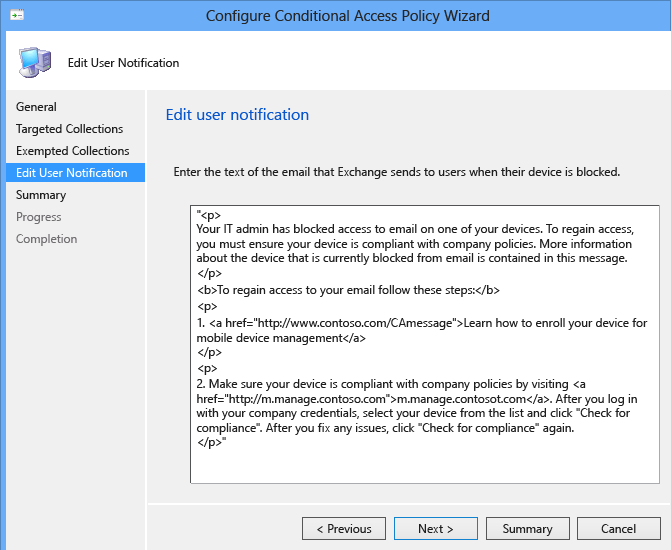
Task: Jump to Summary step in left navigation
Action: [x=41, y=195]
